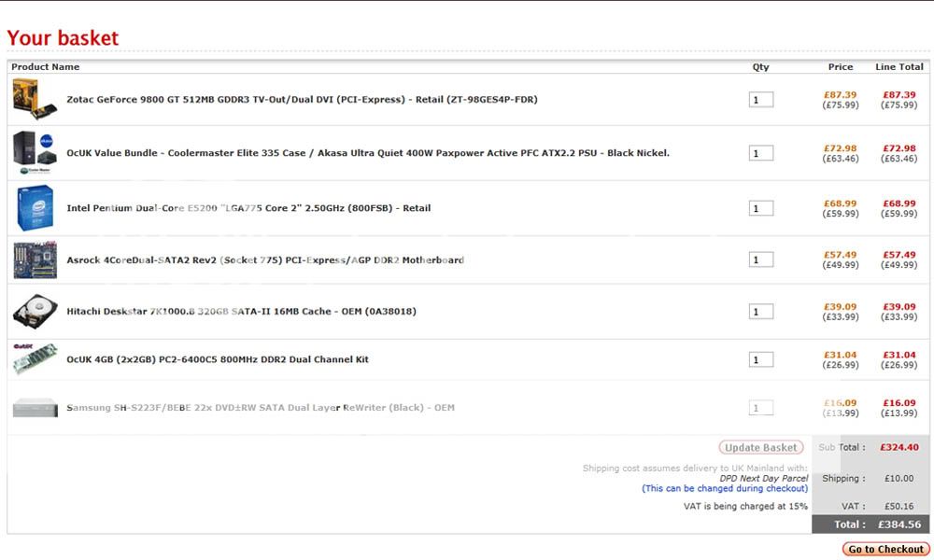Viewport: 934px width, 560px height.
Task: Click the Your basket heading
Action: tap(63, 38)
